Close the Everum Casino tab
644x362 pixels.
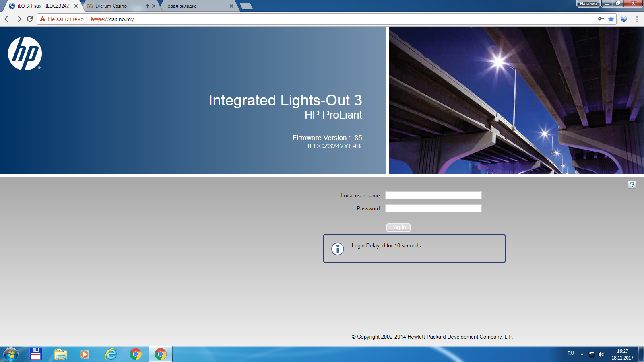[x=154, y=6]
